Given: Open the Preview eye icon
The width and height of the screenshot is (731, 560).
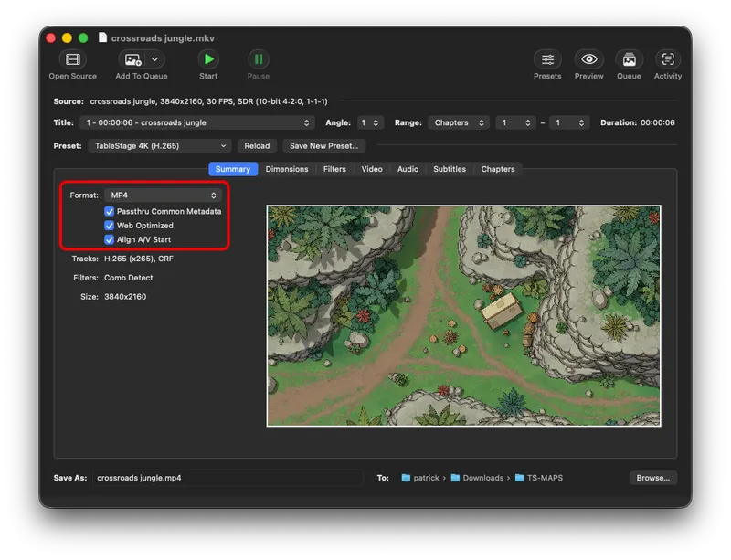Looking at the screenshot, I should 588,59.
